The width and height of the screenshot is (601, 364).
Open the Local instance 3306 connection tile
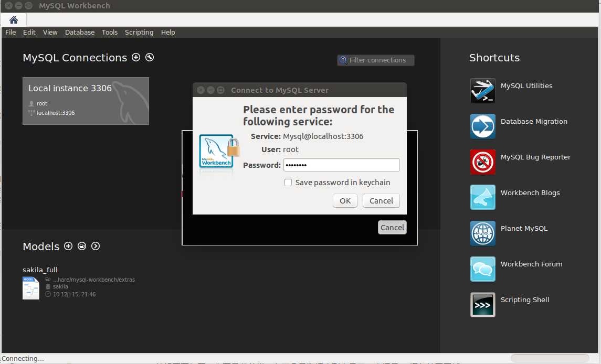(86, 101)
